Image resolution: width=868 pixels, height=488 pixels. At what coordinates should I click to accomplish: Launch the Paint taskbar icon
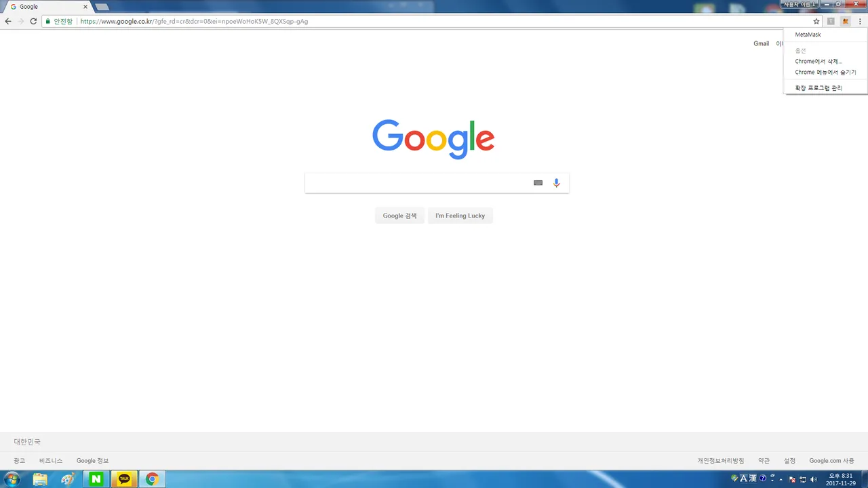tap(68, 479)
